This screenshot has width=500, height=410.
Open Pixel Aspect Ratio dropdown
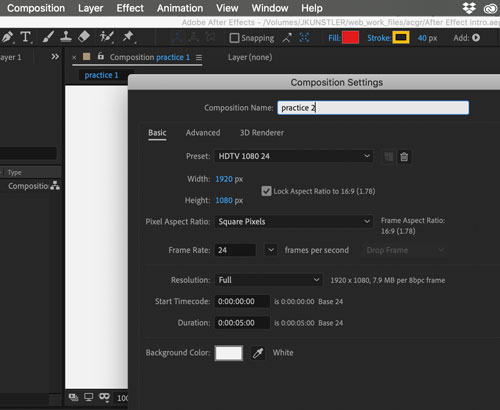(294, 222)
